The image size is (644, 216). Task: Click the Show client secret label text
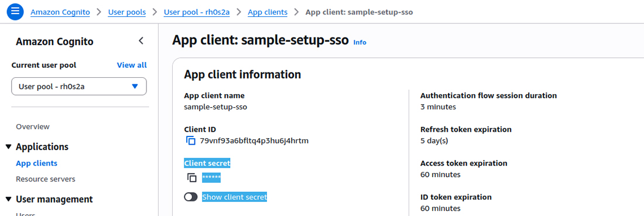click(235, 197)
